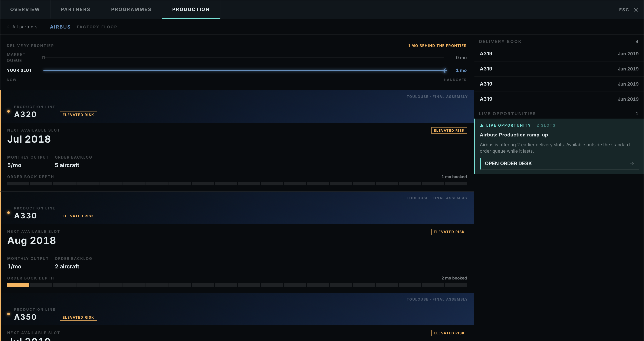Viewport: 644px width, 341px height.
Task: Click the Elevated Risk badge beside A350 title
Action: 78,317
